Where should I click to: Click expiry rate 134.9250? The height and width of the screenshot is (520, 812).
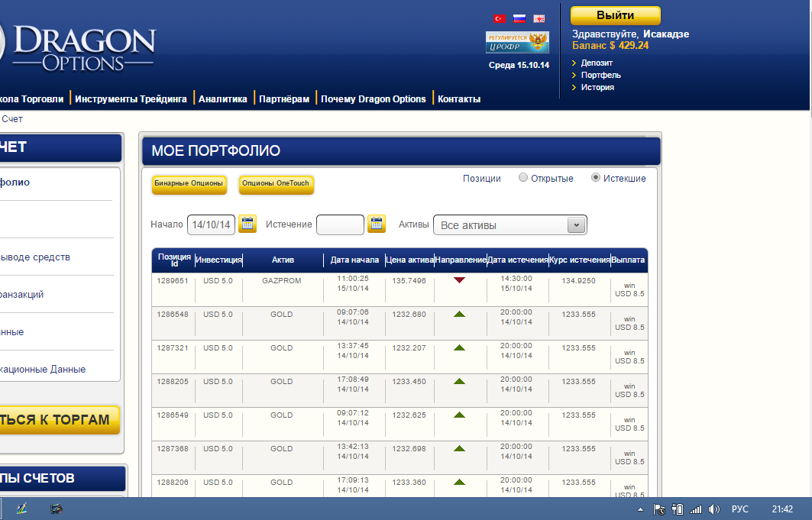click(579, 280)
